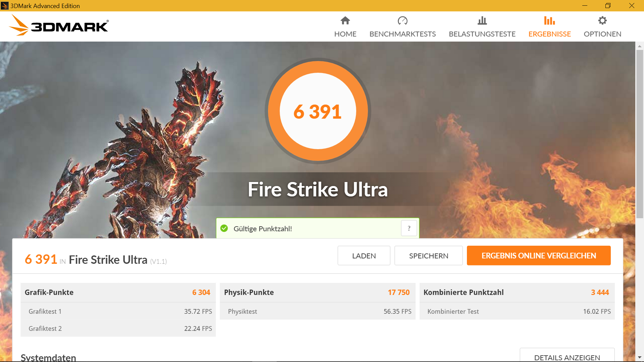Viewport: 644px width, 362px height.
Task: Click the orange Ergebnisse chart icon
Action: coord(549,21)
